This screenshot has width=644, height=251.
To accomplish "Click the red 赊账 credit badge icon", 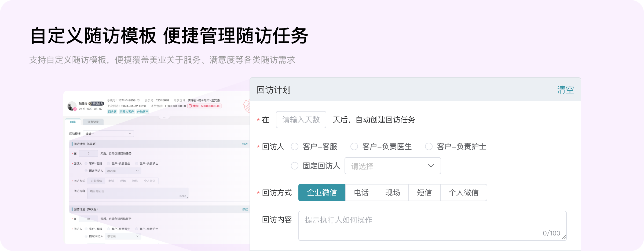I will 190,106.
